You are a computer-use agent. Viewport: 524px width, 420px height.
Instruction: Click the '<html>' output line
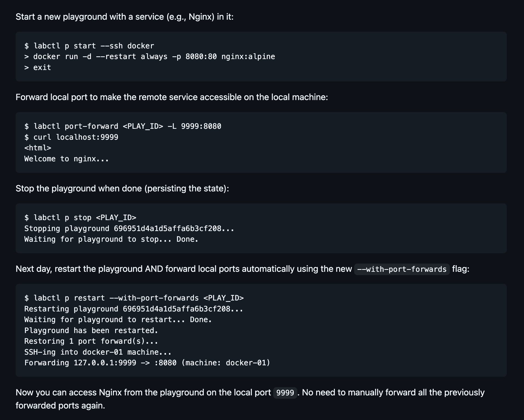[38, 148]
